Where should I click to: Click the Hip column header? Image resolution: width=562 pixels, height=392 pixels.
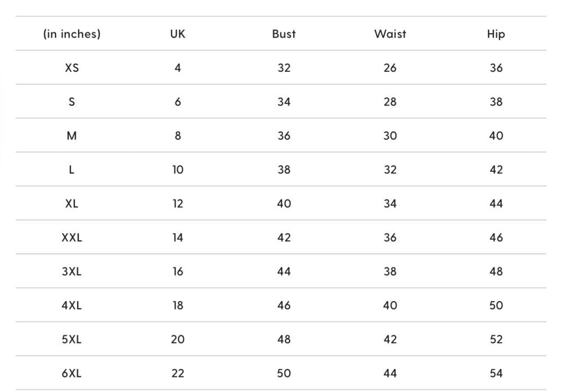click(496, 34)
